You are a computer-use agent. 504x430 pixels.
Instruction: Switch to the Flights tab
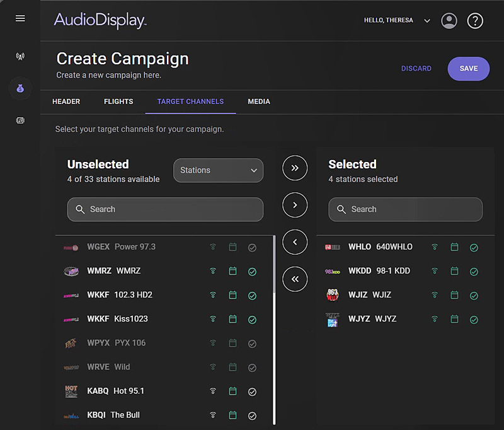click(118, 102)
